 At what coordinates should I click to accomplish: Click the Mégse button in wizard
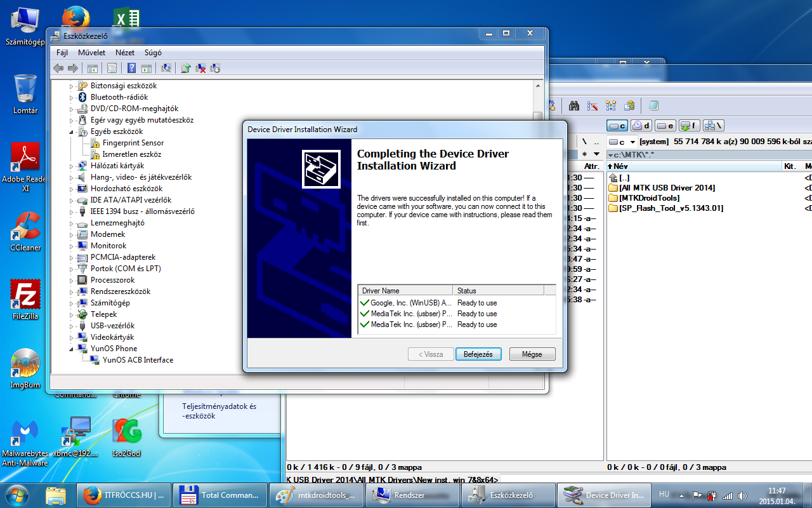[532, 354]
